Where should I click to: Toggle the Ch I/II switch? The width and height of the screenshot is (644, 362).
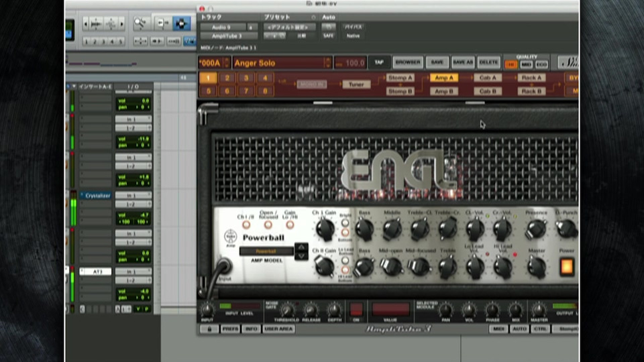coord(246,225)
